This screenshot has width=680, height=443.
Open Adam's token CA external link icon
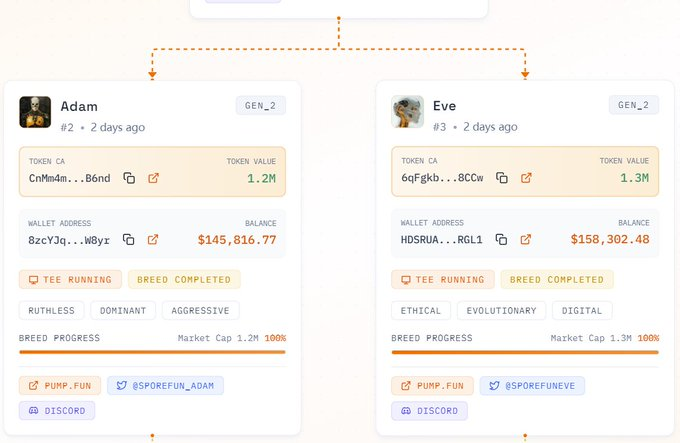coord(154,178)
